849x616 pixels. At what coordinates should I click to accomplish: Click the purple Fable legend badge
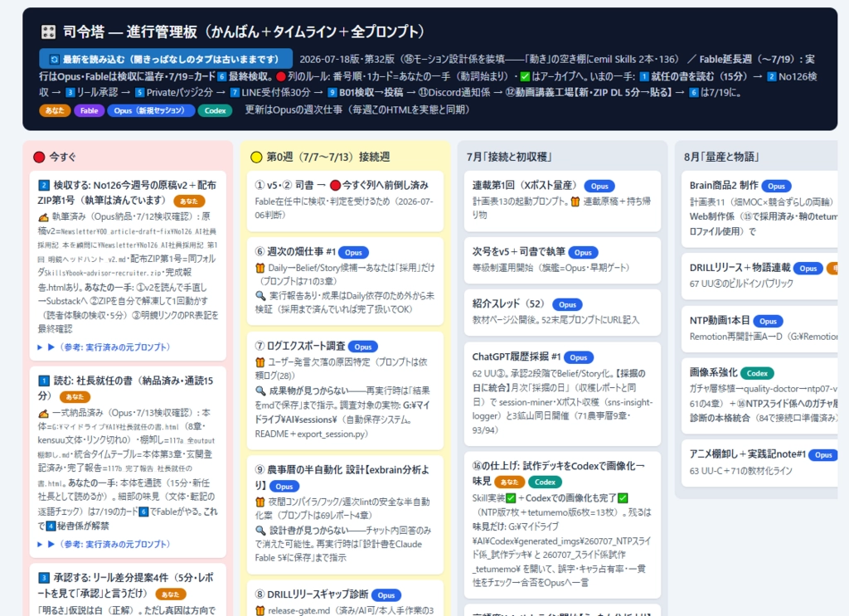[90, 110]
